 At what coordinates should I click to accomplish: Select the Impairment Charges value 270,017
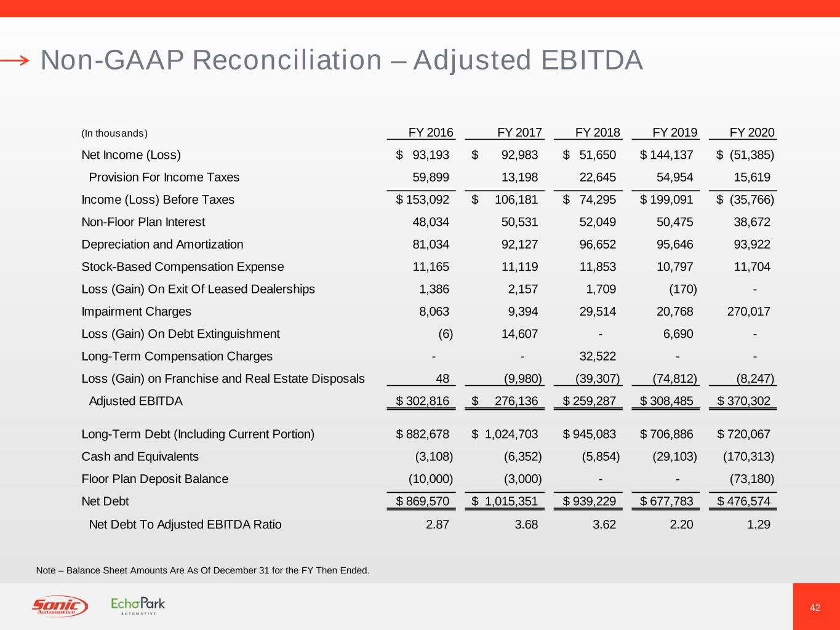pos(748,311)
